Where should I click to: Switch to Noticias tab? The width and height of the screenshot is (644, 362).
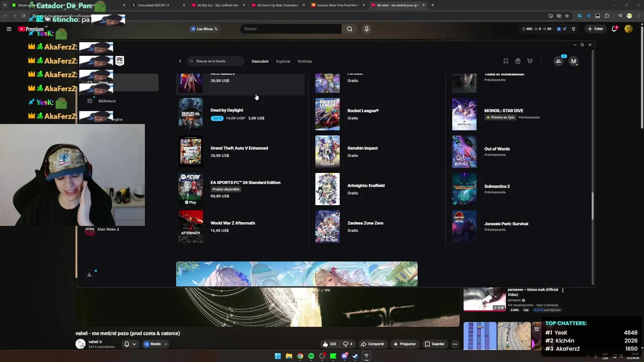[x=305, y=61]
